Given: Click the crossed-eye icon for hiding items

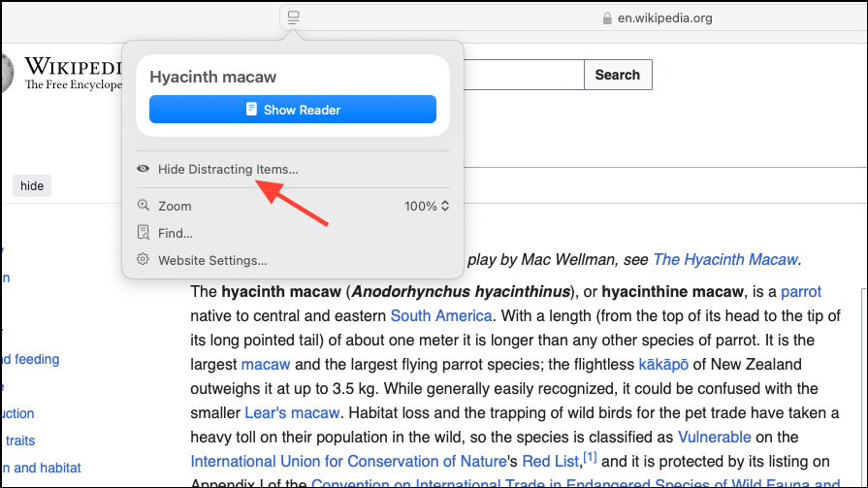Looking at the screenshot, I should 143,169.
